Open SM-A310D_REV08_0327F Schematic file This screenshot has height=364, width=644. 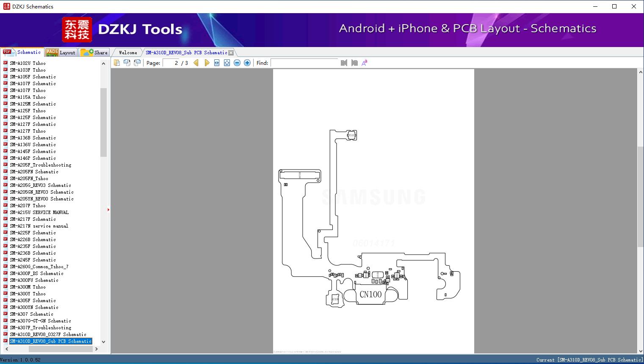pyautogui.click(x=48, y=334)
